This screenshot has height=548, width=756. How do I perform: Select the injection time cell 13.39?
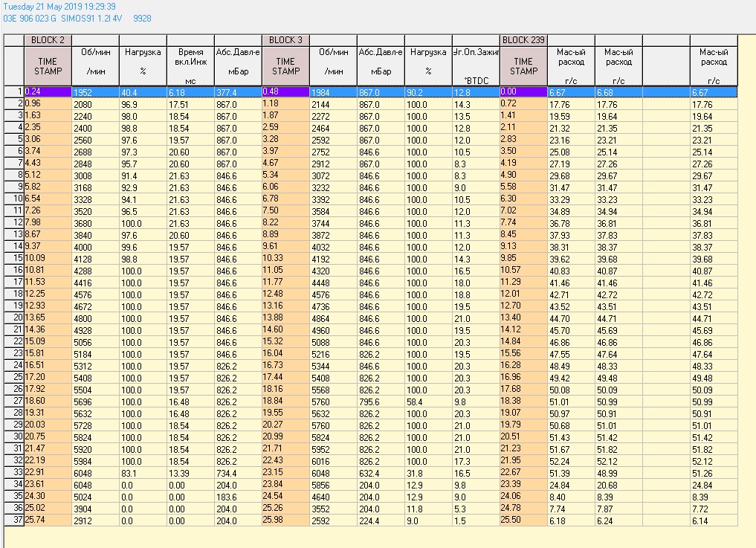pyautogui.click(x=190, y=474)
